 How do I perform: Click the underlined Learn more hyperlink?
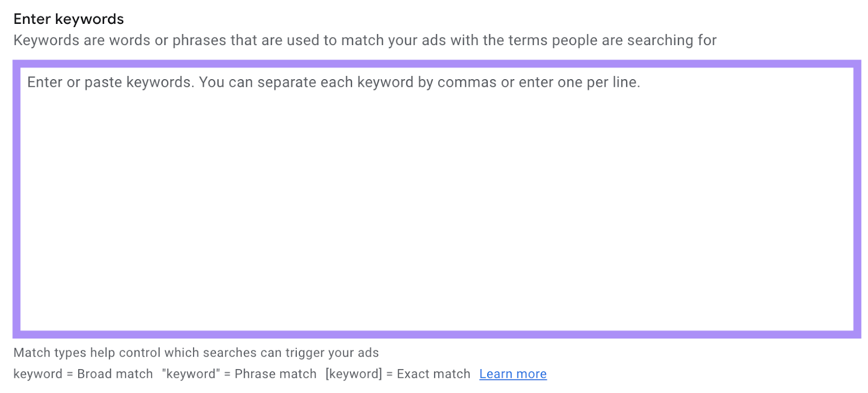[512, 373]
